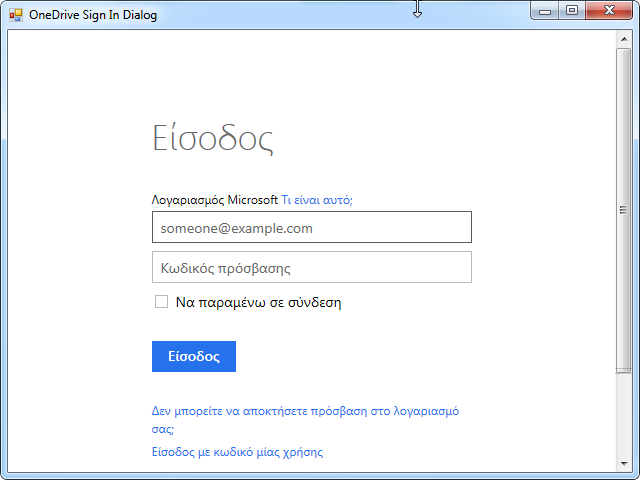Close the OneDrive Sign In Dialog

pos(609,11)
